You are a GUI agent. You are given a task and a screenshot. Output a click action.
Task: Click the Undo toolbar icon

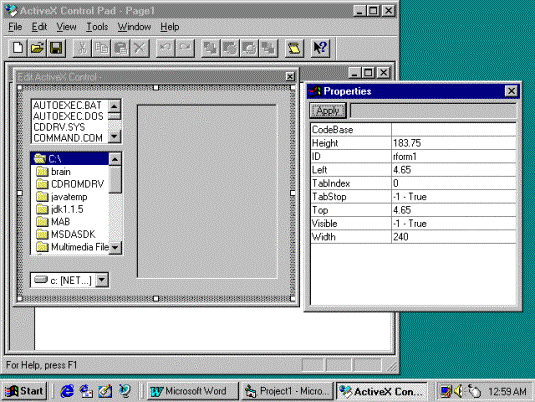(x=165, y=48)
